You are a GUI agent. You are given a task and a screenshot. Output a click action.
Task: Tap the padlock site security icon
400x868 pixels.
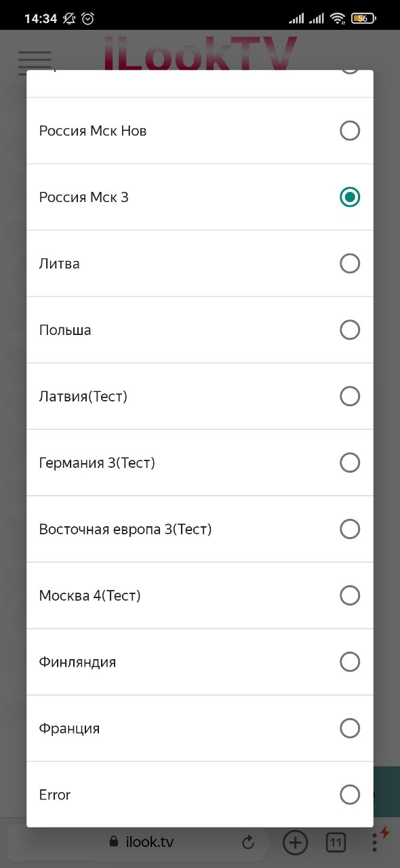pos(114,842)
